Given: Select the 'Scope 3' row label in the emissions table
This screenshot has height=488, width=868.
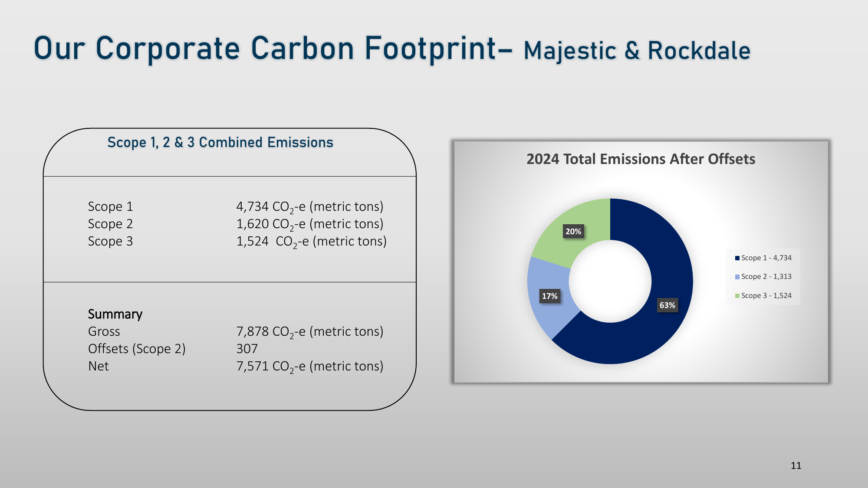Looking at the screenshot, I should pyautogui.click(x=110, y=241).
